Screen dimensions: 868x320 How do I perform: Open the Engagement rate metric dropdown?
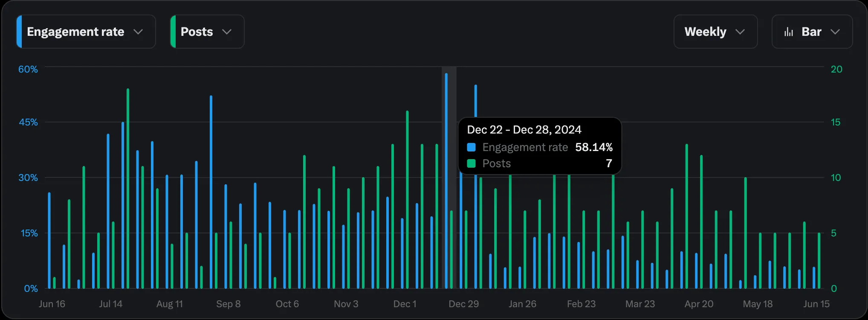(85, 32)
